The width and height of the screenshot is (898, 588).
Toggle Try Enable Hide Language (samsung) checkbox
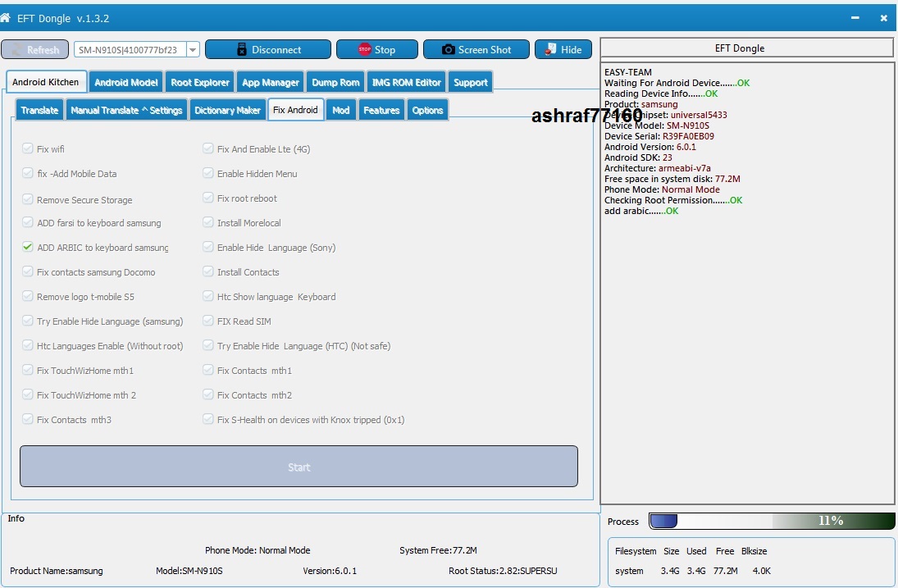[x=28, y=321]
